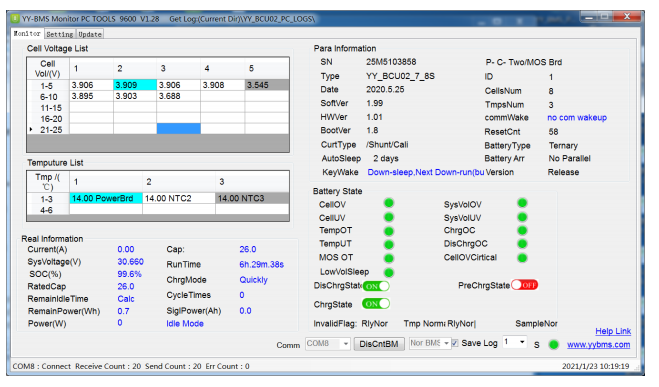Click the LowVolSleep status LED
This screenshot has height=387, width=659.
tap(389, 272)
